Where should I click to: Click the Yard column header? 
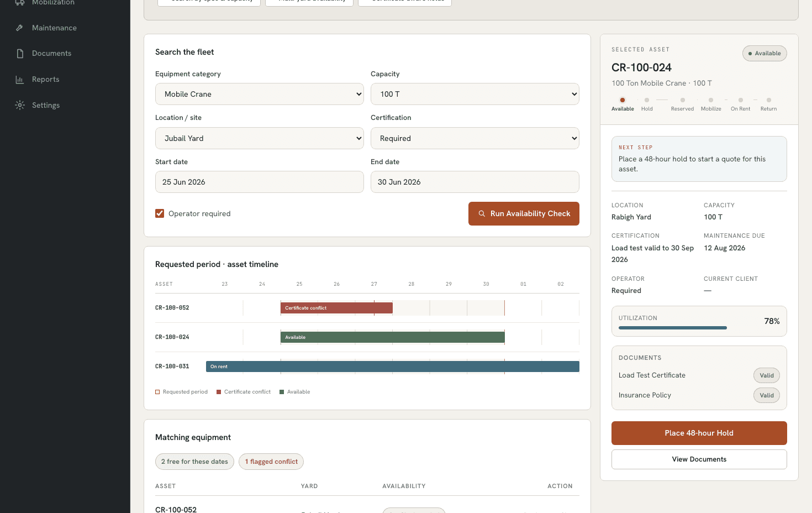click(309, 486)
